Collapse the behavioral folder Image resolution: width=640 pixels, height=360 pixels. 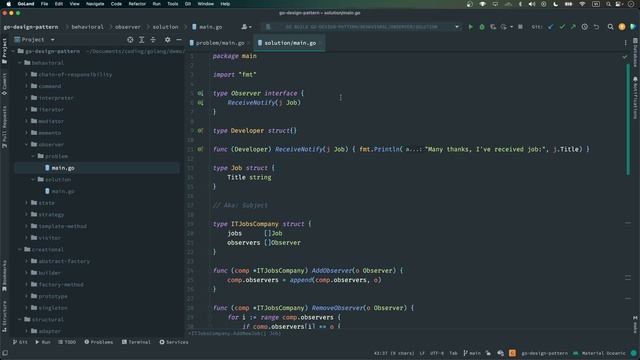tap(20, 63)
